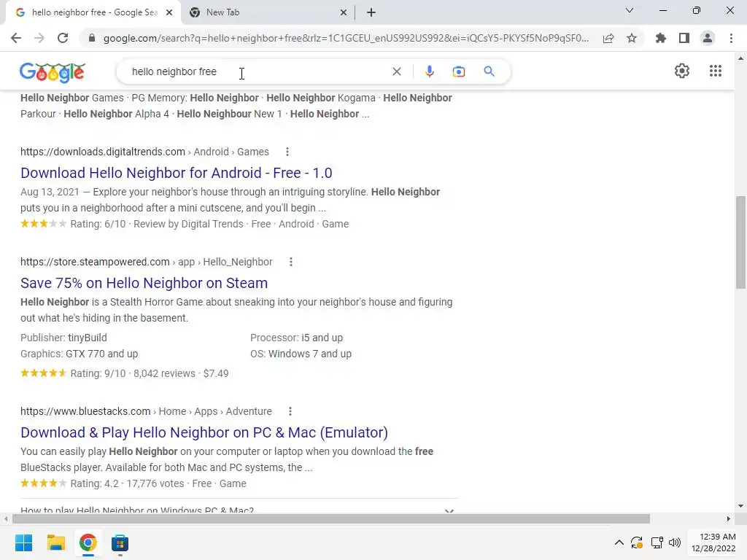Screen dimensions: 747x560
Task: Open more options for bluestacks result
Action: tap(290, 411)
